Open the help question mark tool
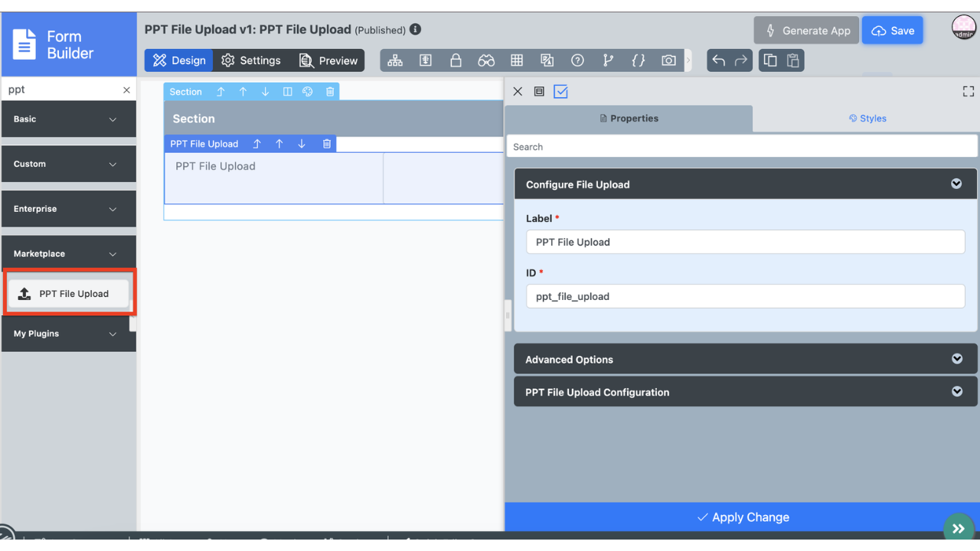This screenshot has height=551, width=980. [577, 60]
